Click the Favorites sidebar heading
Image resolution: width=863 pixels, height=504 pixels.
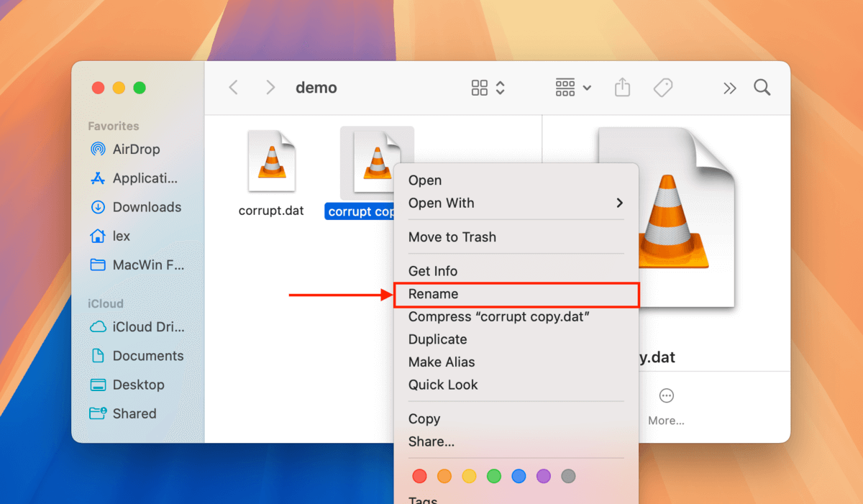(x=114, y=126)
